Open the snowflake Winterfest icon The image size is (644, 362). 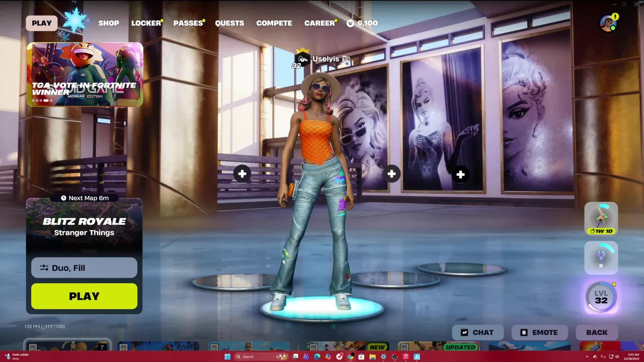point(75,22)
